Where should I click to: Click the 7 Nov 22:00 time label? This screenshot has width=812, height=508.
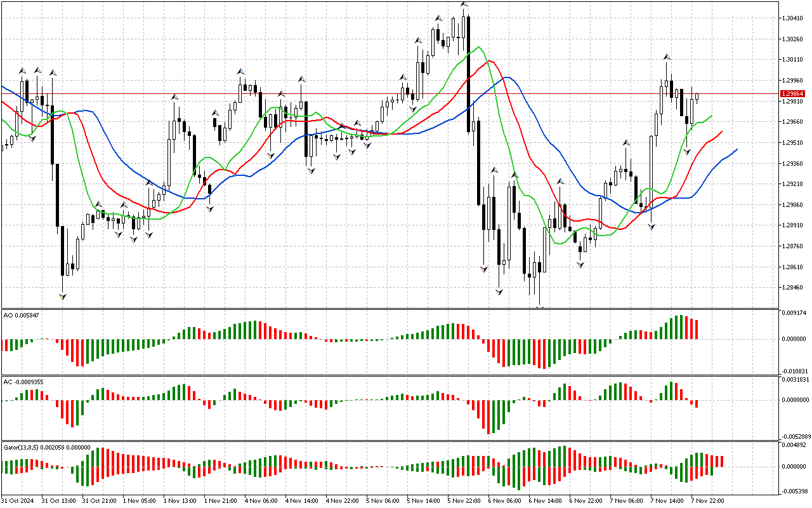coord(708,501)
